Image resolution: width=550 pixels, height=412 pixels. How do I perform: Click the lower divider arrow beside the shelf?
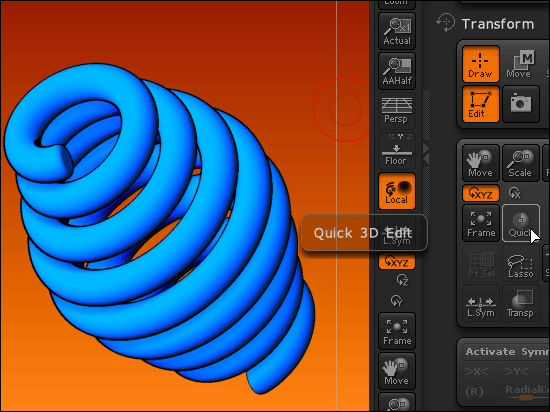click(x=426, y=160)
